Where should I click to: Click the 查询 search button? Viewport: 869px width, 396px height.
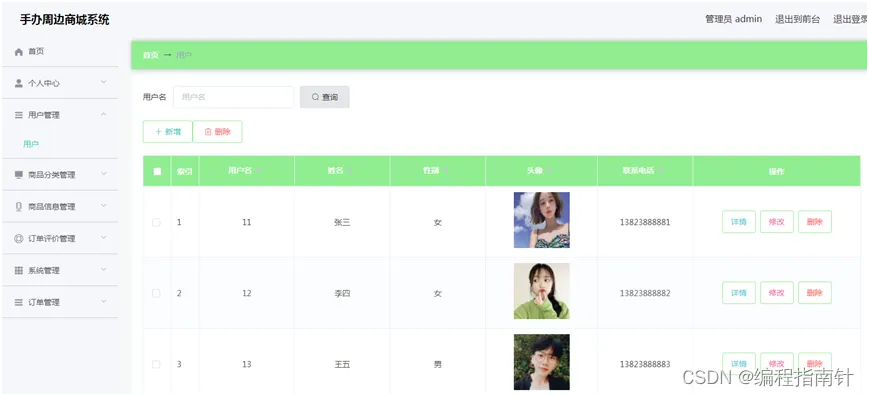pos(325,97)
